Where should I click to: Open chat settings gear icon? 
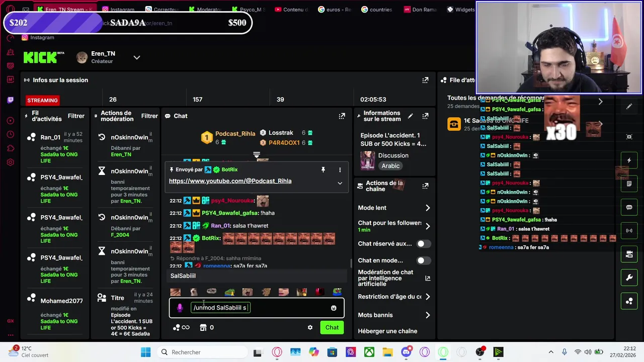(310, 327)
